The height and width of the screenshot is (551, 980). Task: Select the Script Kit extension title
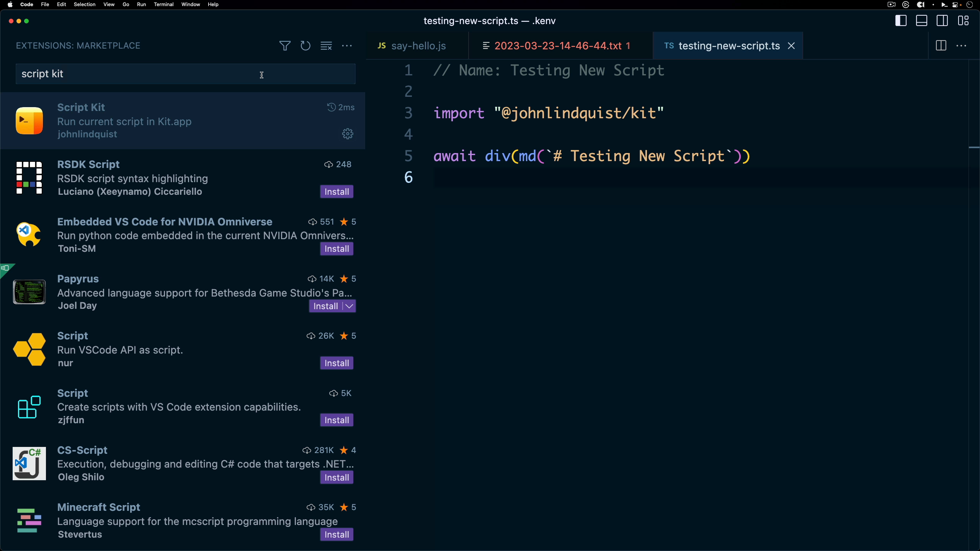(81, 107)
